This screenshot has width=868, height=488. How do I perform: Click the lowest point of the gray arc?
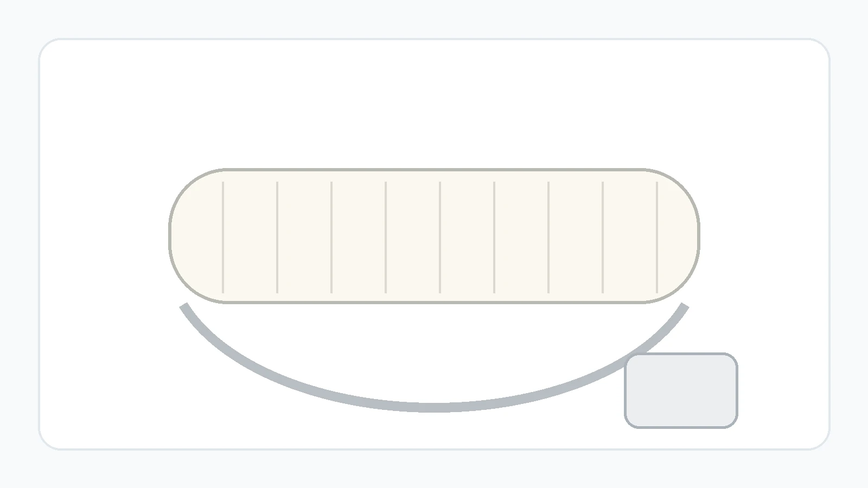[x=434, y=408]
